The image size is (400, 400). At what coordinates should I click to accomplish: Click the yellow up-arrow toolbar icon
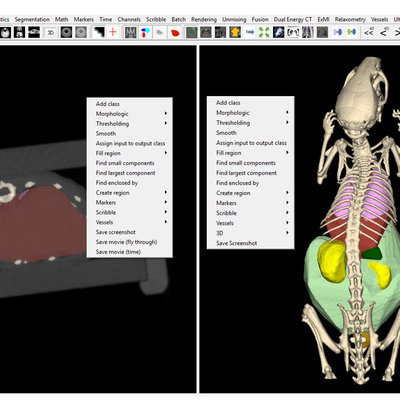tap(235, 32)
